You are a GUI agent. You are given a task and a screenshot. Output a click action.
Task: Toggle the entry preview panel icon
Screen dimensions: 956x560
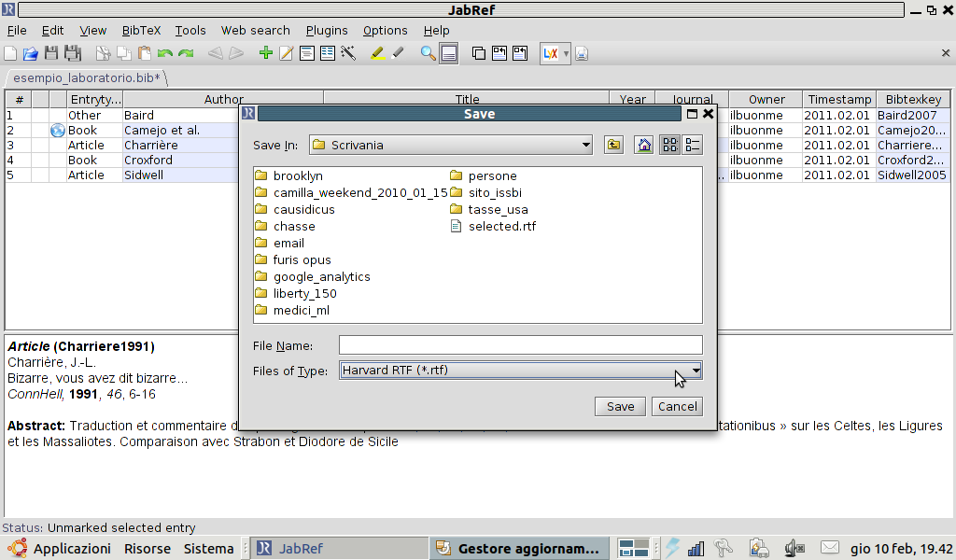(449, 53)
